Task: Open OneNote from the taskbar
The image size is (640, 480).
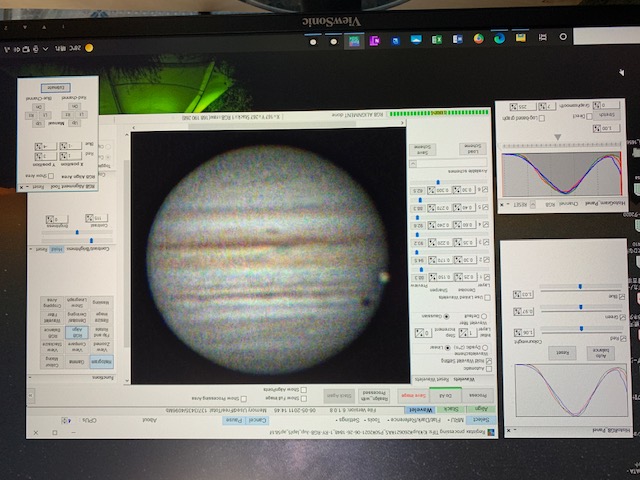Action: 374,39
